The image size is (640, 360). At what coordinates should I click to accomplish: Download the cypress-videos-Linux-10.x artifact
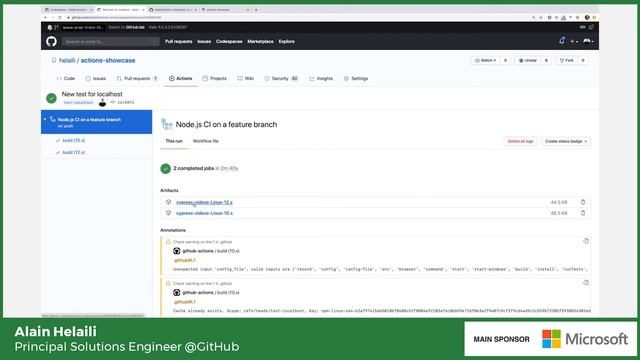204,213
